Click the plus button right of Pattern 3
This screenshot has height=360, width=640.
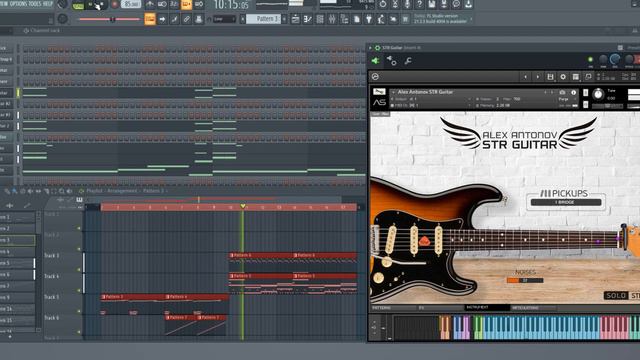(284, 19)
